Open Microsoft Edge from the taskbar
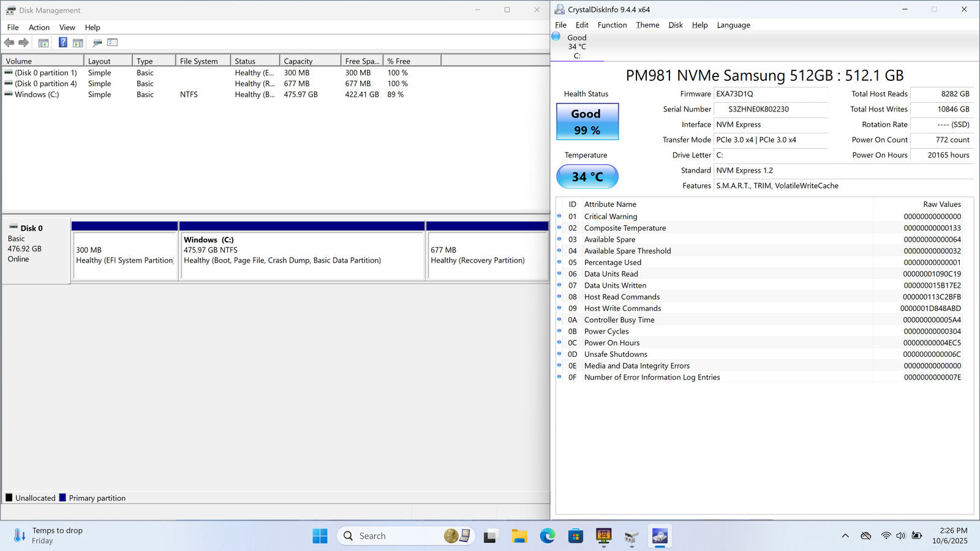The width and height of the screenshot is (980, 551). [547, 536]
